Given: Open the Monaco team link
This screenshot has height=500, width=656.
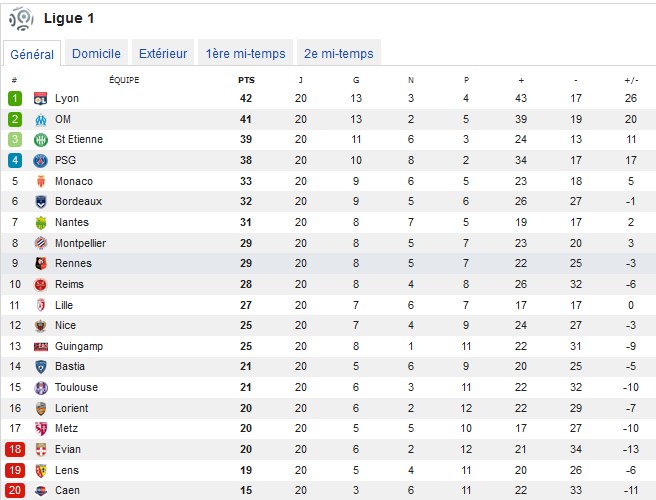Looking at the screenshot, I should [74, 181].
